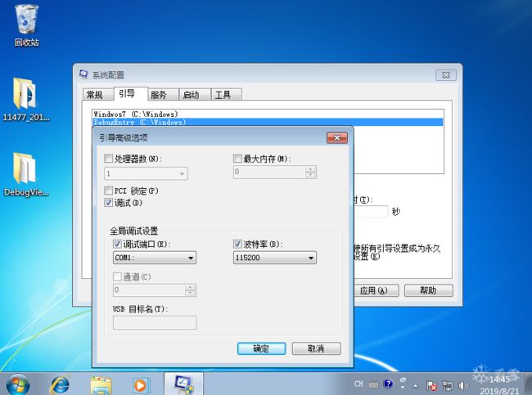Image resolution: width=532 pixels, height=395 pixels.
Task: Open the Recycle Bin desktop icon
Action: pos(26,25)
